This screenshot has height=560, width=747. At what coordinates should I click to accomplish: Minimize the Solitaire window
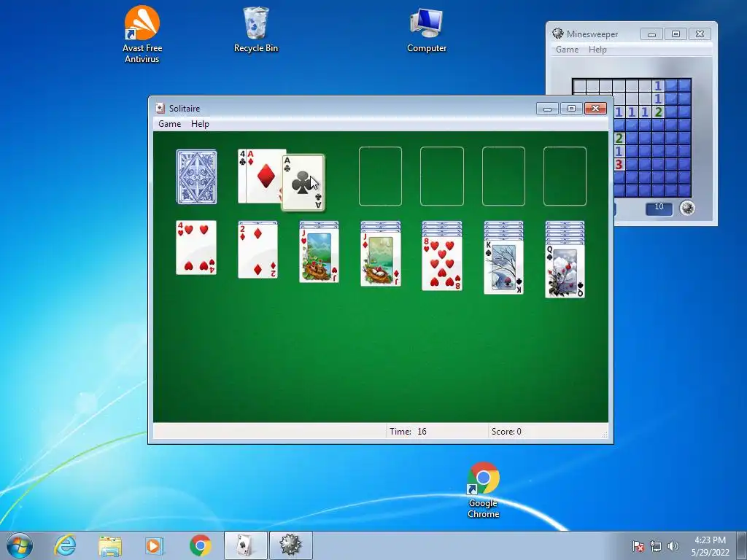[547, 109]
